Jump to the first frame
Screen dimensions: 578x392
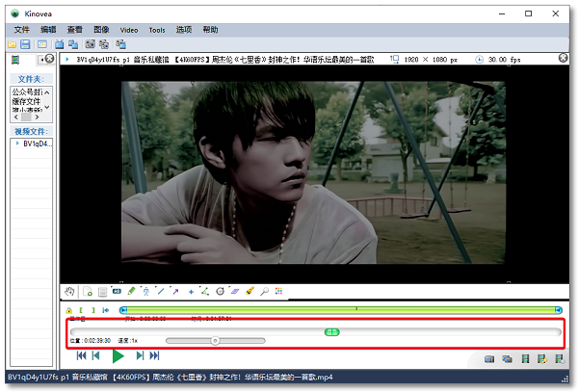tap(81, 357)
